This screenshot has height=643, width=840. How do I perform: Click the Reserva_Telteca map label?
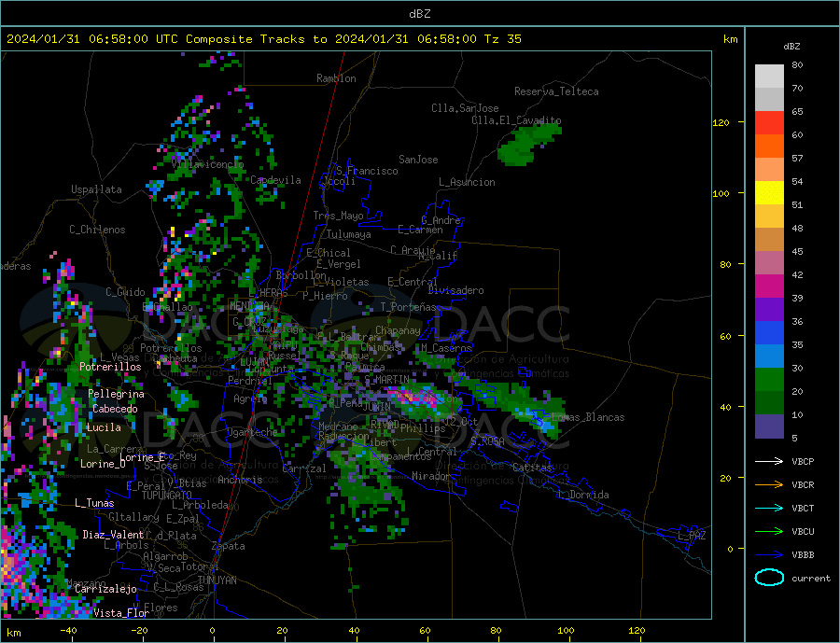[x=556, y=91]
